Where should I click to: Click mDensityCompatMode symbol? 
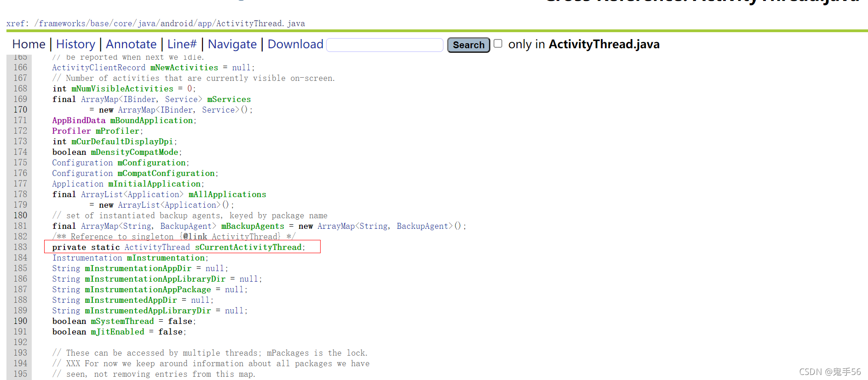click(x=134, y=152)
